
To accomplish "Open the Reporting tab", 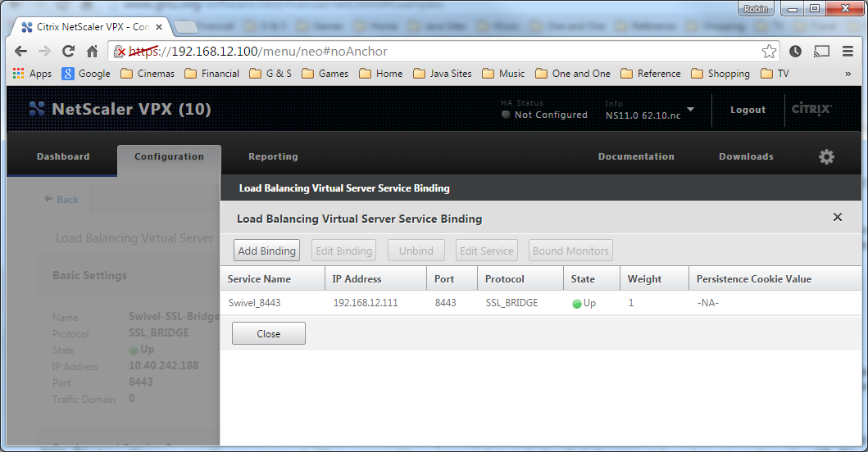I will pyautogui.click(x=273, y=156).
